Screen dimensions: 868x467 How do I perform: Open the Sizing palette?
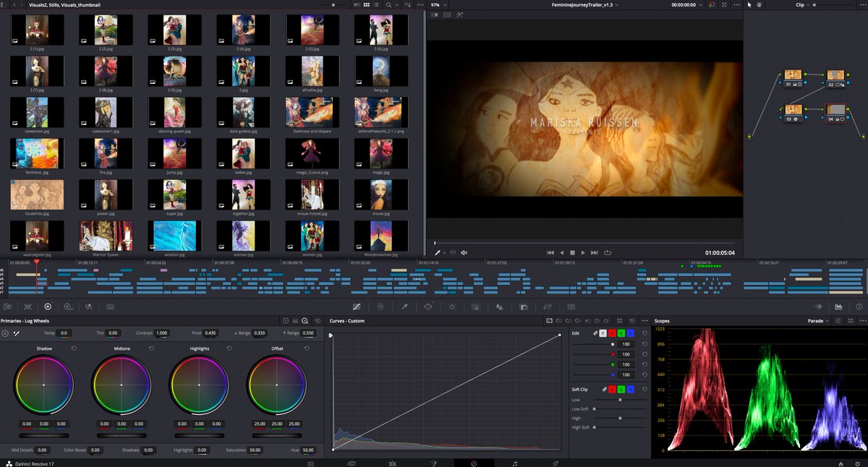point(548,307)
